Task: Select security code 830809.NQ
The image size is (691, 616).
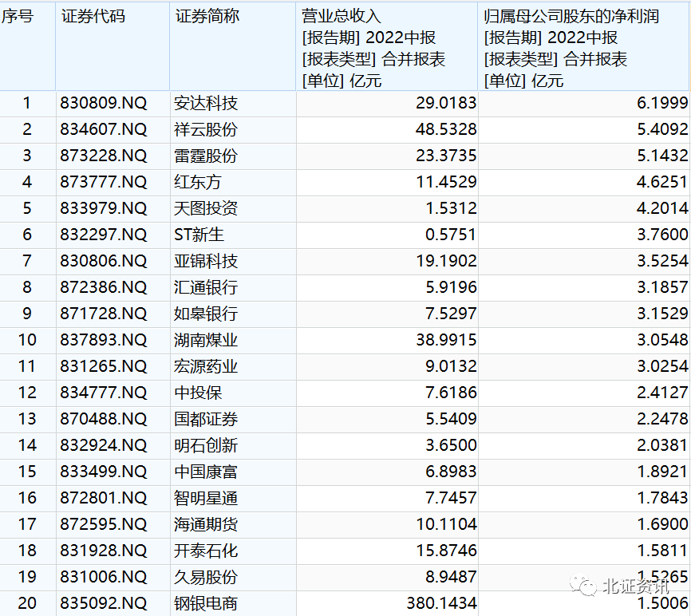Action: [x=104, y=103]
